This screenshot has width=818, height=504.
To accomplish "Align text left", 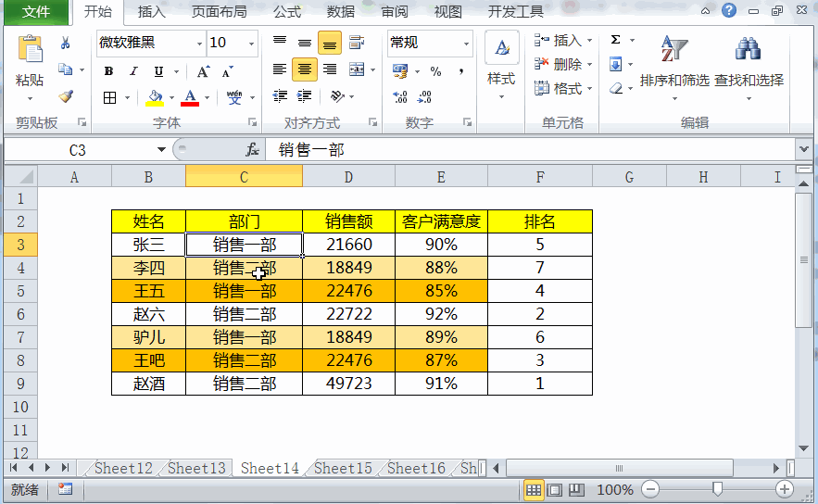I will click(x=280, y=69).
